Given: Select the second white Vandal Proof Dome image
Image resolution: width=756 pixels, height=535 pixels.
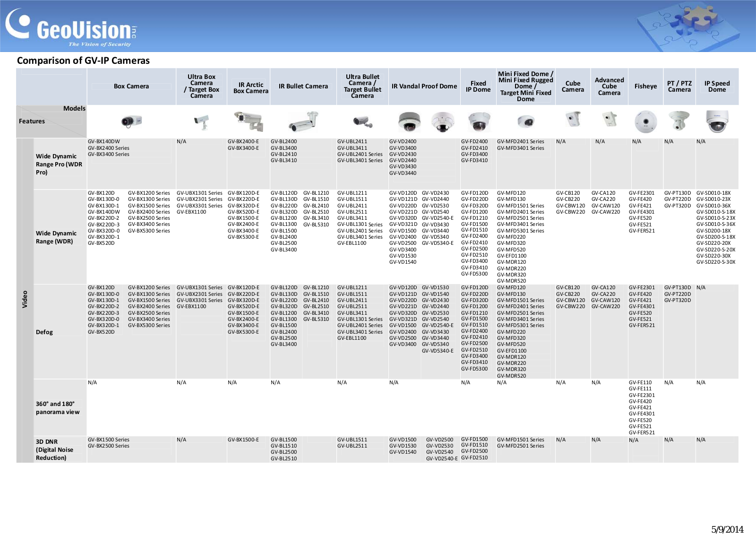Looking at the screenshot, I should (443, 122).
